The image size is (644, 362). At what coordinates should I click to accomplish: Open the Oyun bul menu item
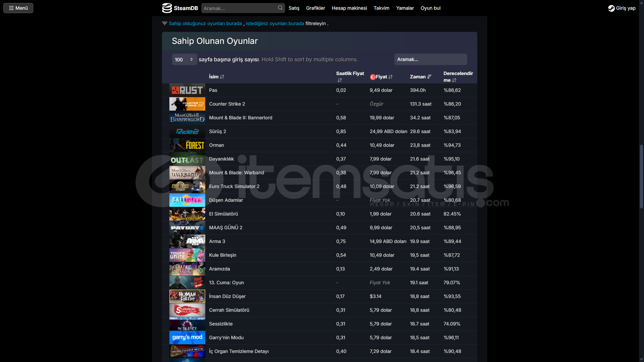tap(430, 8)
